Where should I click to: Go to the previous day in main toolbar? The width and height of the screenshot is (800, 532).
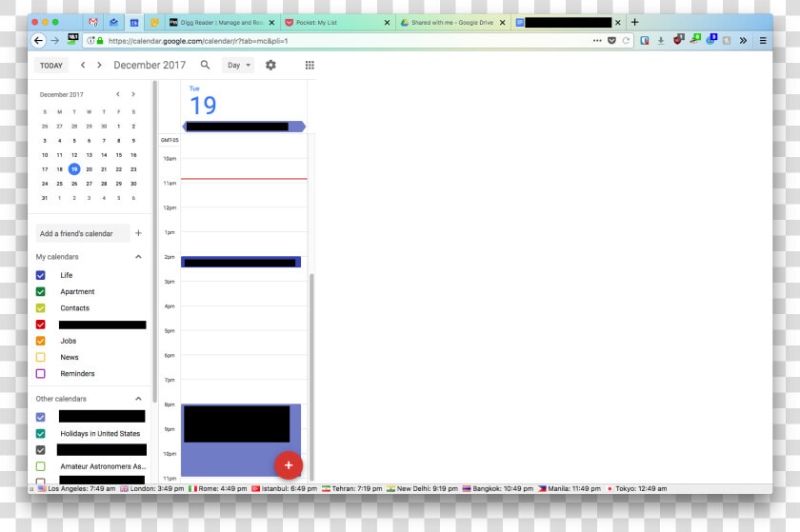pyautogui.click(x=83, y=65)
